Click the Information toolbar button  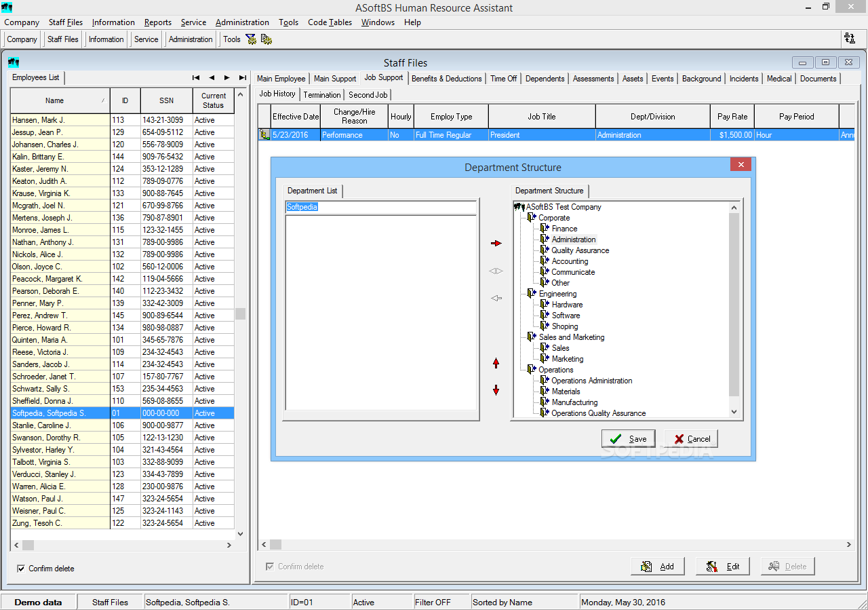pos(106,39)
